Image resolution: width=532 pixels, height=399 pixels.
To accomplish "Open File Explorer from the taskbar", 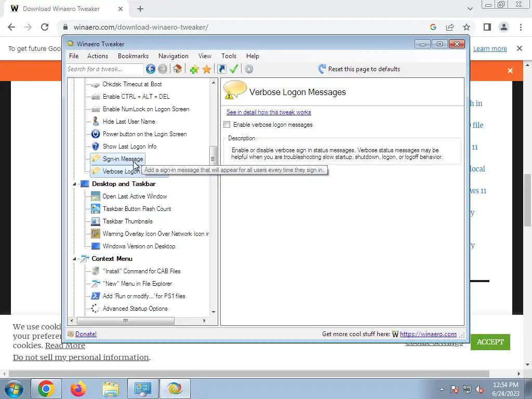I will (x=111, y=389).
